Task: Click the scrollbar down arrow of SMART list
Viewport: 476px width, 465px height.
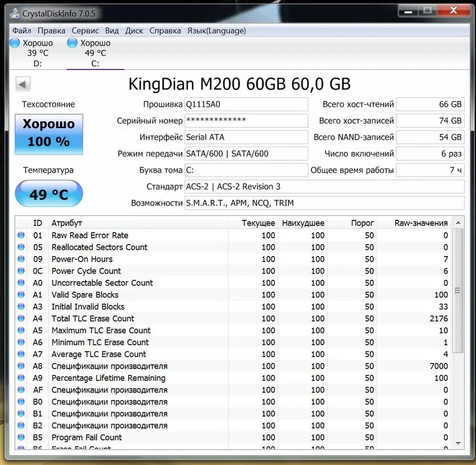Action: pyautogui.click(x=458, y=444)
